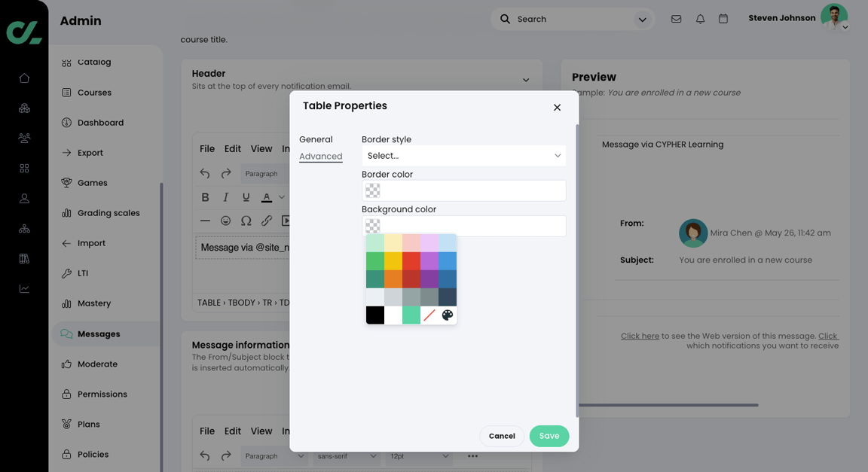868x472 pixels.
Task: Pick the yellow swatch
Action: [x=393, y=260]
